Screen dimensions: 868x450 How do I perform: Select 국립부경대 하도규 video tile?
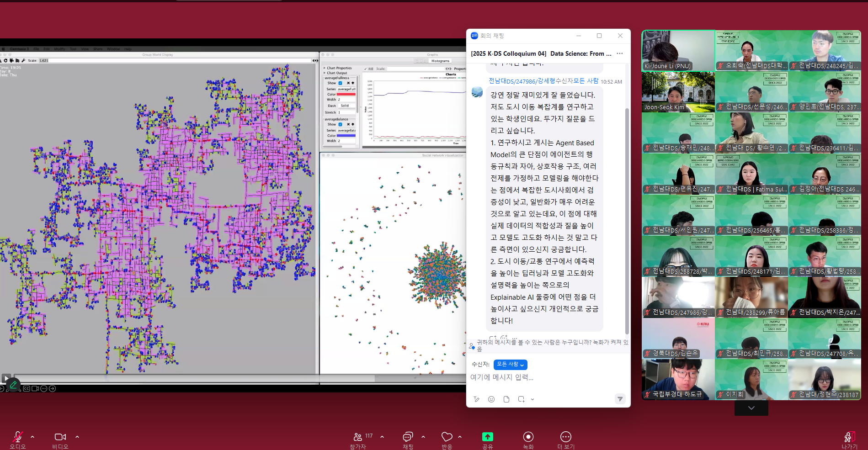pos(678,380)
